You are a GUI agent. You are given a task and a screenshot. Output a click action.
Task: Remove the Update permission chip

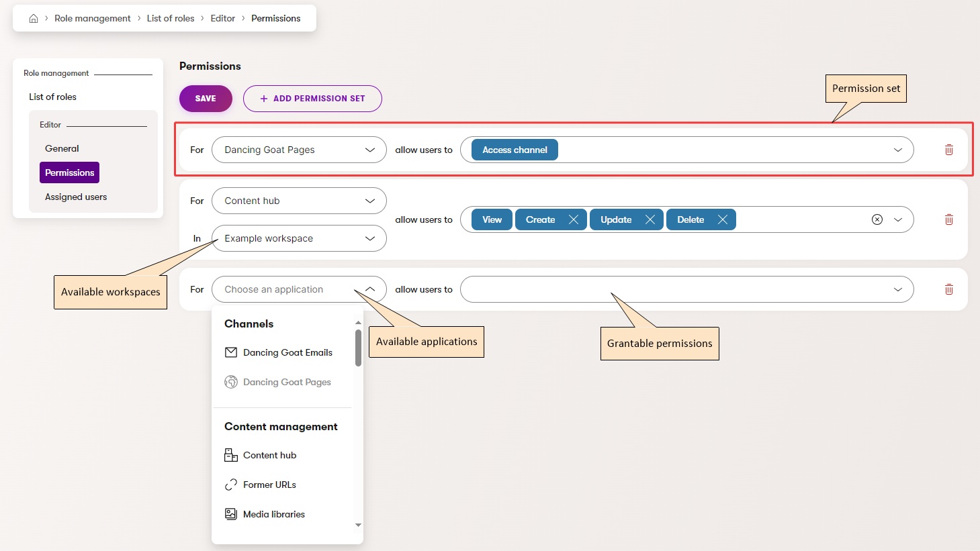650,219
